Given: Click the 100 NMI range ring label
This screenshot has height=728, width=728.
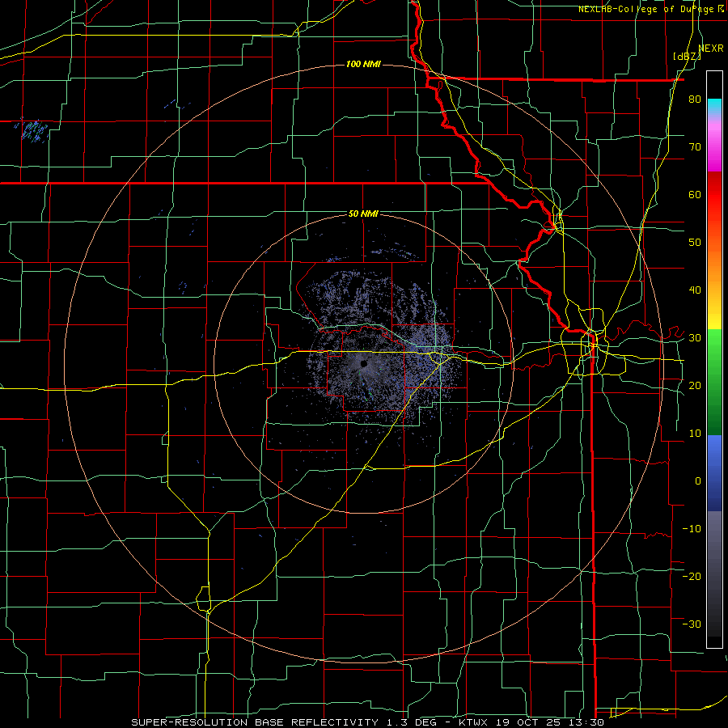Looking at the screenshot, I should pos(363,64).
